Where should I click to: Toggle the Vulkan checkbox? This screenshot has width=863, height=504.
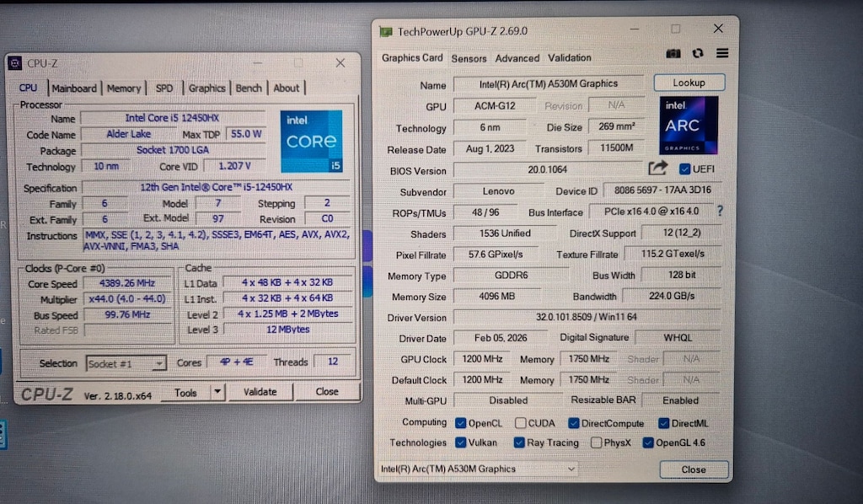click(461, 442)
